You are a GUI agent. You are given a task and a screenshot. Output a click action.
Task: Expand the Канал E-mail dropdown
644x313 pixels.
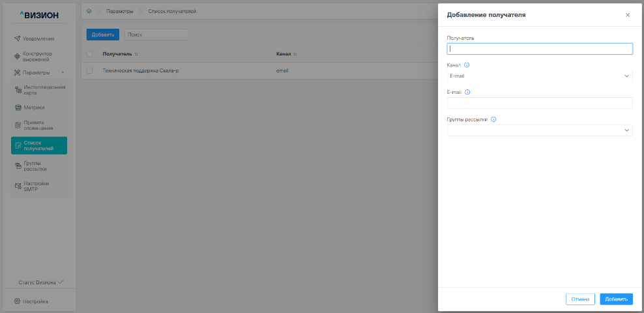(539, 76)
